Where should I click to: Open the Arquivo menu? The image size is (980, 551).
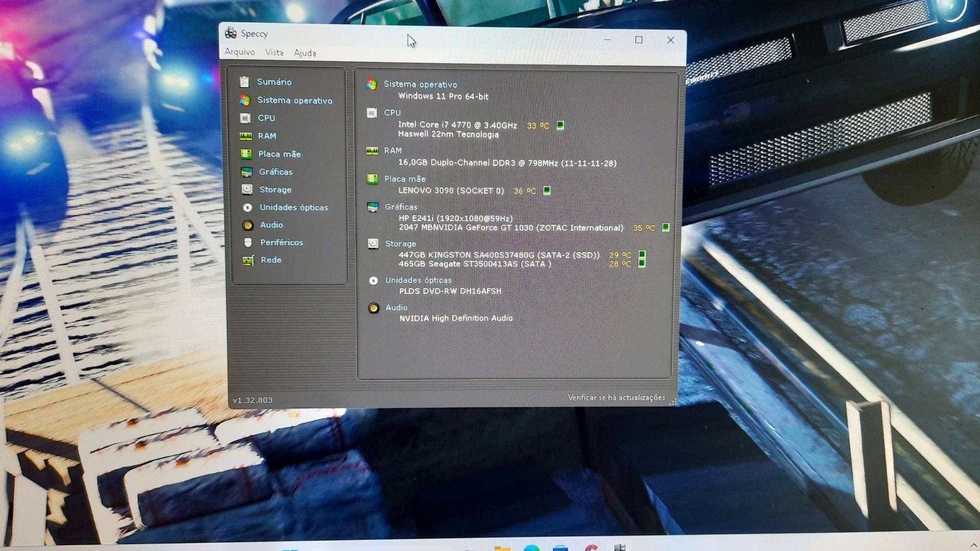240,51
